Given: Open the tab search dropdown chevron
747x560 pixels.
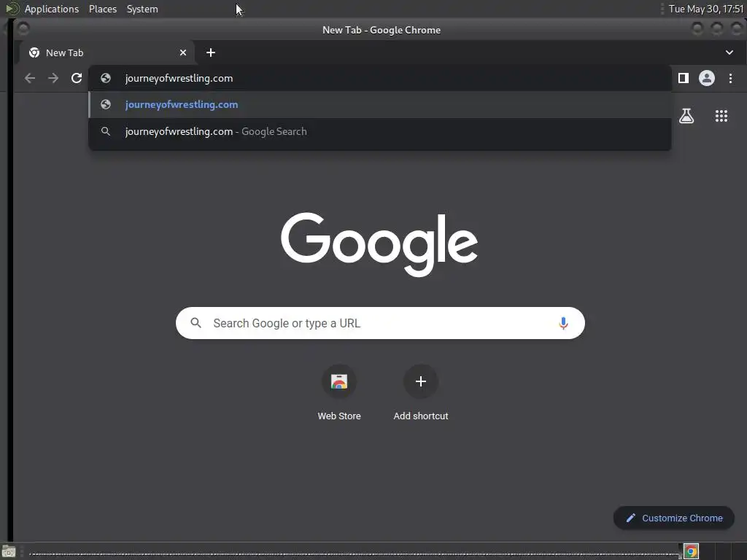Looking at the screenshot, I should [x=729, y=52].
